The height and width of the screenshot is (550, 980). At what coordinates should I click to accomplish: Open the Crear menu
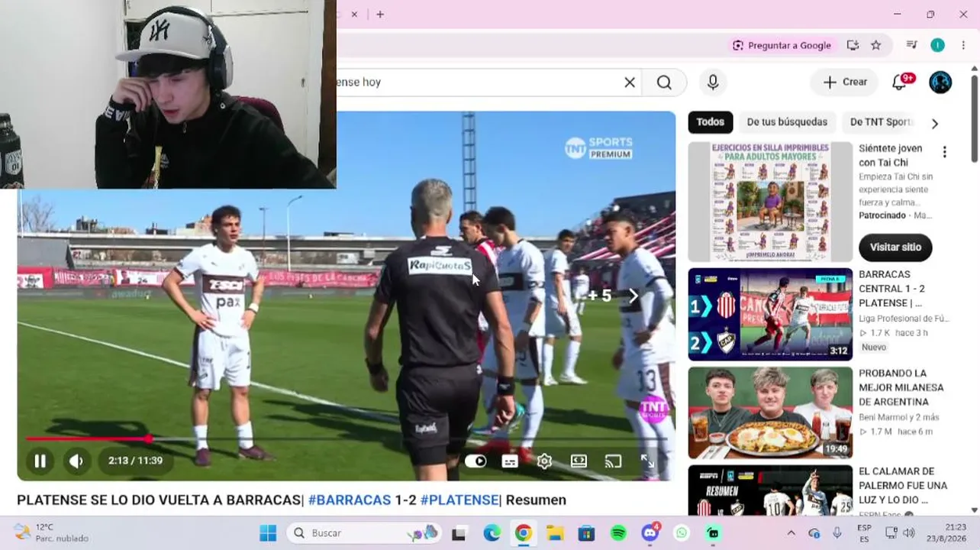click(x=845, y=82)
